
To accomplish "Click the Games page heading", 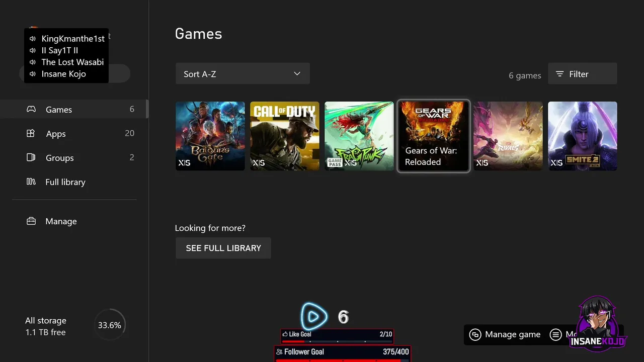I will 198,34.
